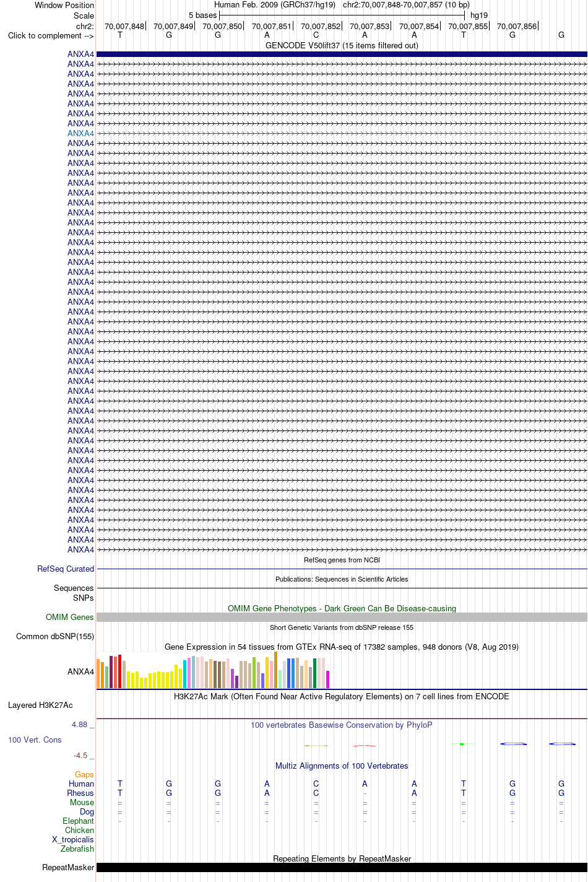Click the 'X_tropicalis' alignment row label

(73, 839)
